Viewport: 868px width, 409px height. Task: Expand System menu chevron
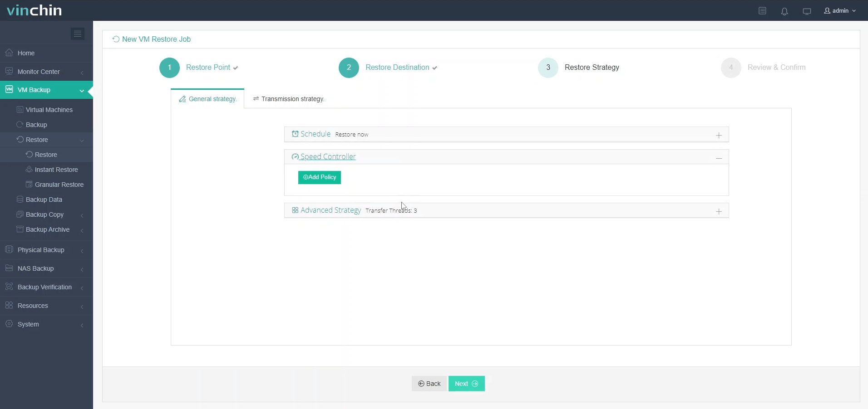click(82, 325)
